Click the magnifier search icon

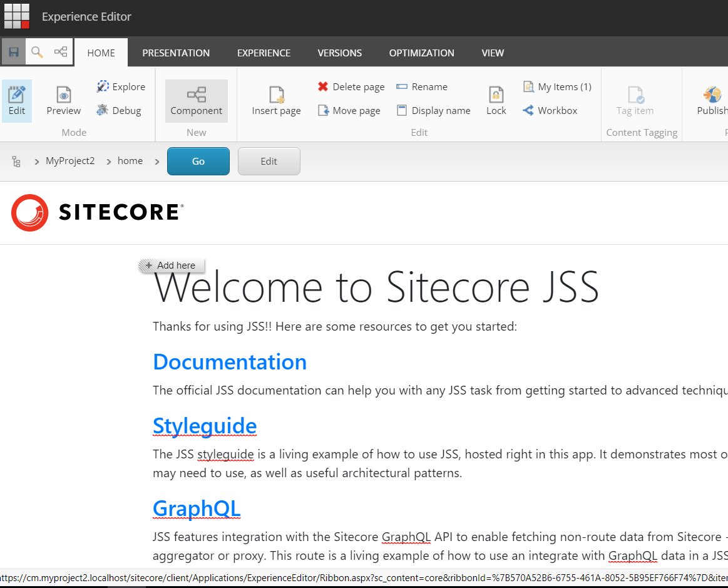tap(37, 51)
